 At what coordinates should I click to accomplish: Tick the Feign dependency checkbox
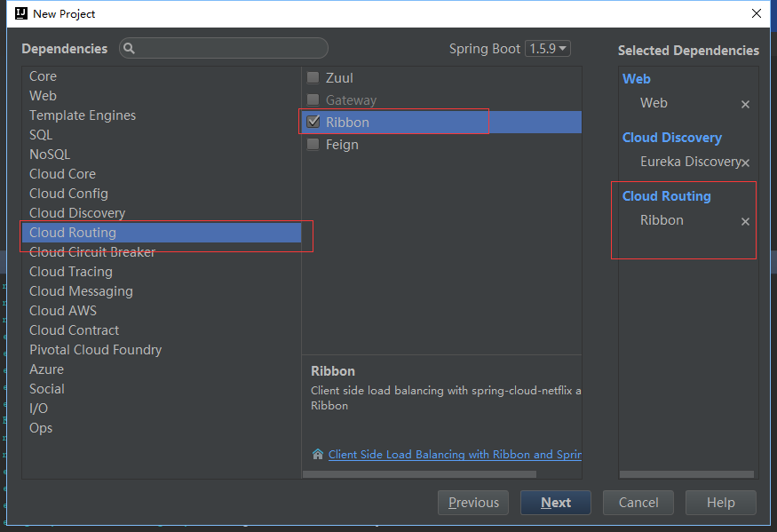313,144
